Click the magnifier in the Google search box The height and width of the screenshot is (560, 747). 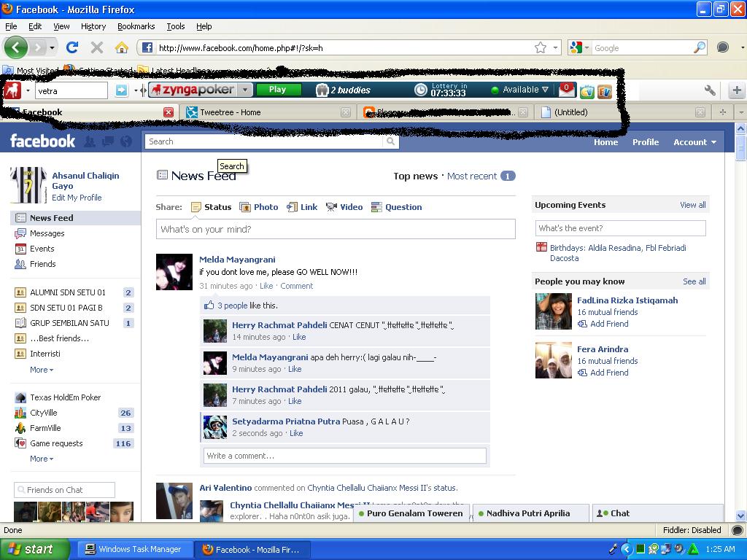(700, 47)
